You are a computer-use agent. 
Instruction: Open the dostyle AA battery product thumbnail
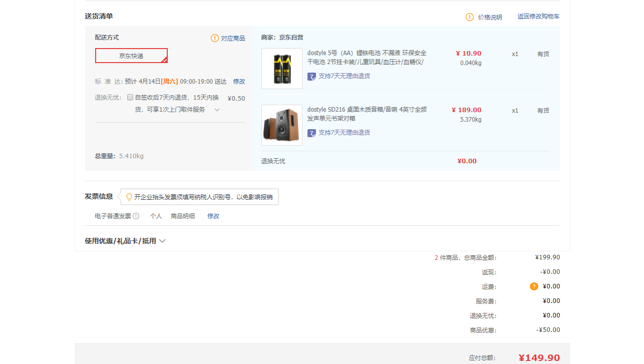282,69
